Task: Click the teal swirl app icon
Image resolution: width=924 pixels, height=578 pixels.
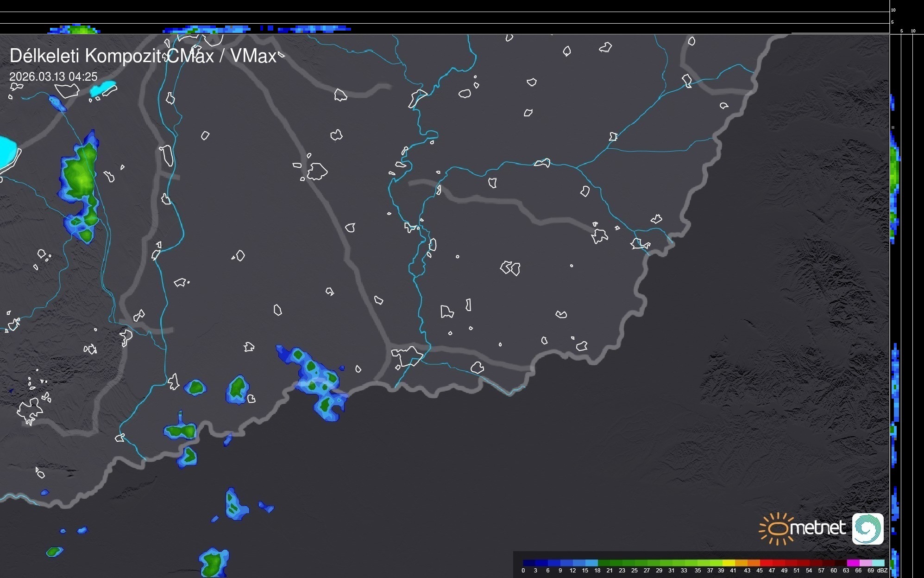Action: coord(867,528)
